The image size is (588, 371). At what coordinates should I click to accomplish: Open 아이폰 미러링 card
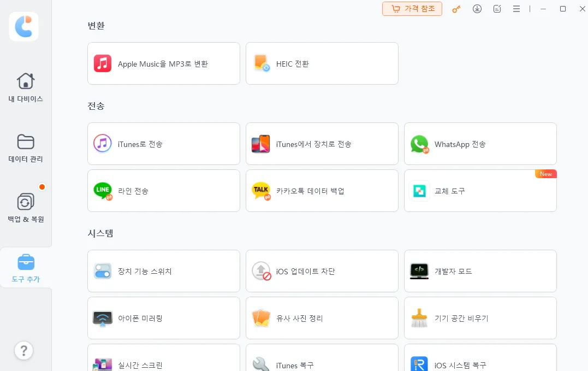point(163,318)
